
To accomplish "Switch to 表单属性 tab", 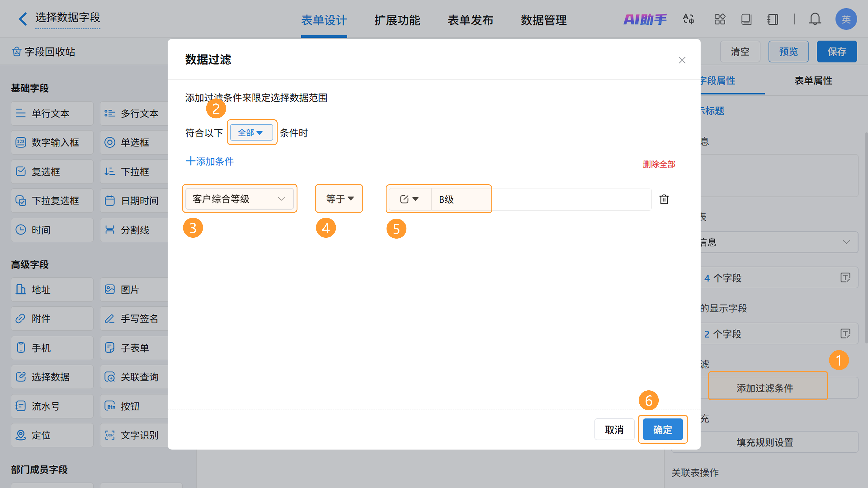I will click(x=813, y=80).
